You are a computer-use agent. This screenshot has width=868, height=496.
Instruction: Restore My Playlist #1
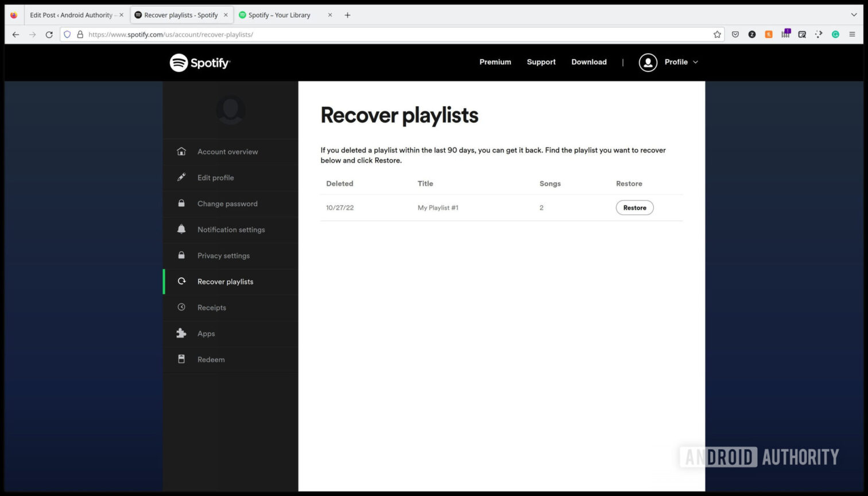click(x=634, y=208)
